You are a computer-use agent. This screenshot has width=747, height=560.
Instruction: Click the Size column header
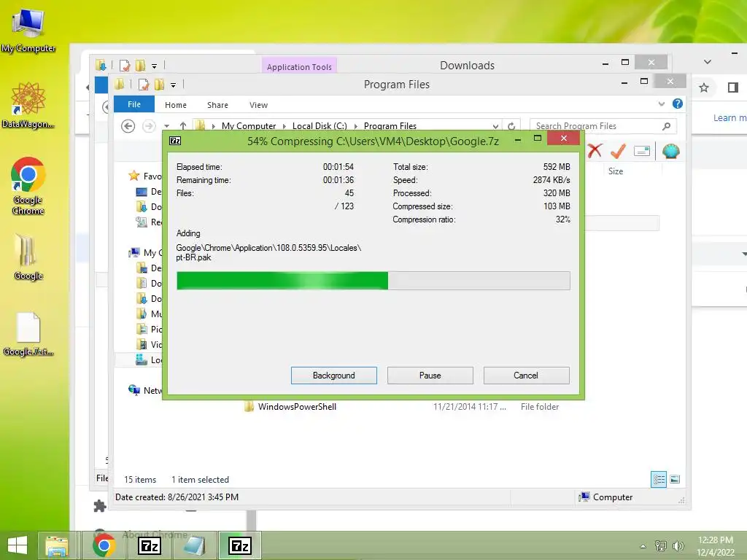click(x=615, y=171)
